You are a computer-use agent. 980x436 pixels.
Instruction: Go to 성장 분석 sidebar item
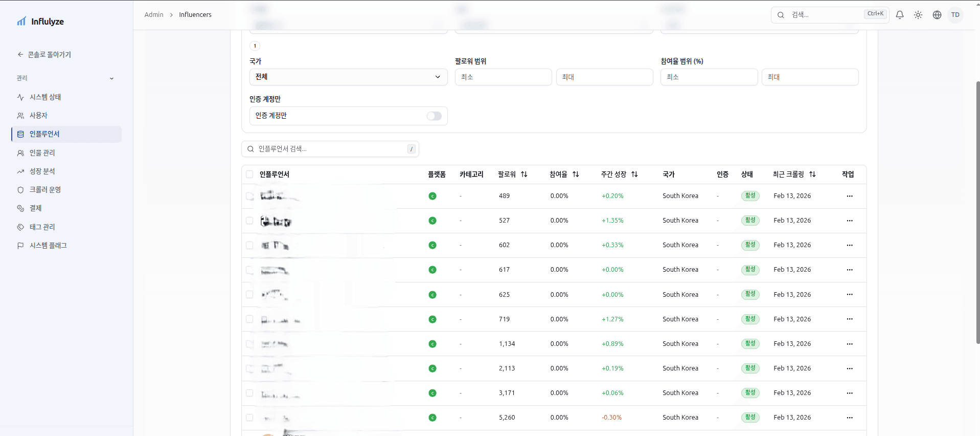42,171
